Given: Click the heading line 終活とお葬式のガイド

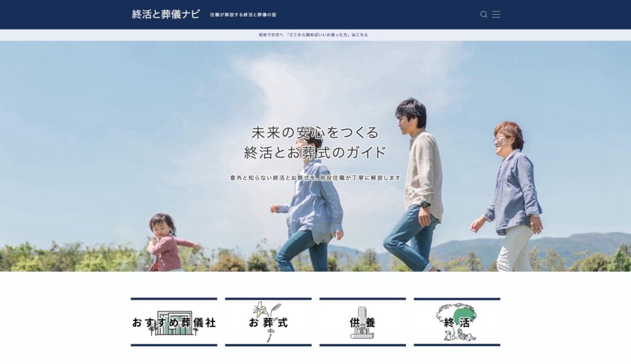Looking at the screenshot, I should click(x=315, y=152).
